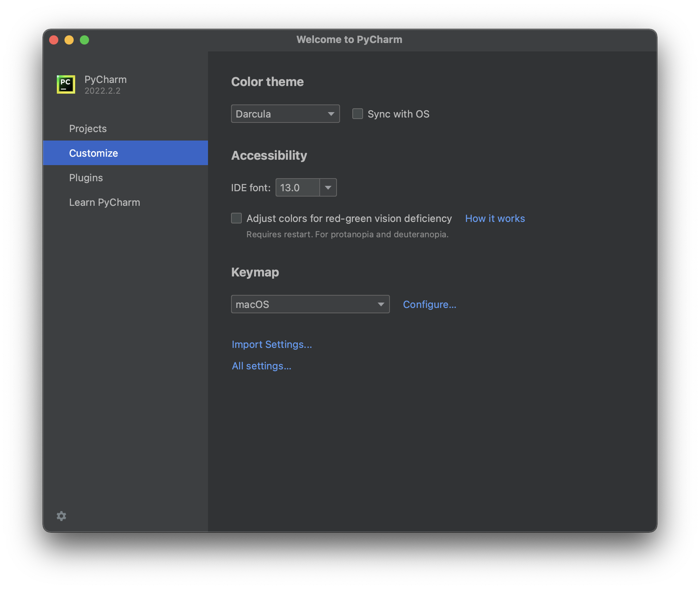
Task: Open Learn PyCharm
Action: point(104,202)
